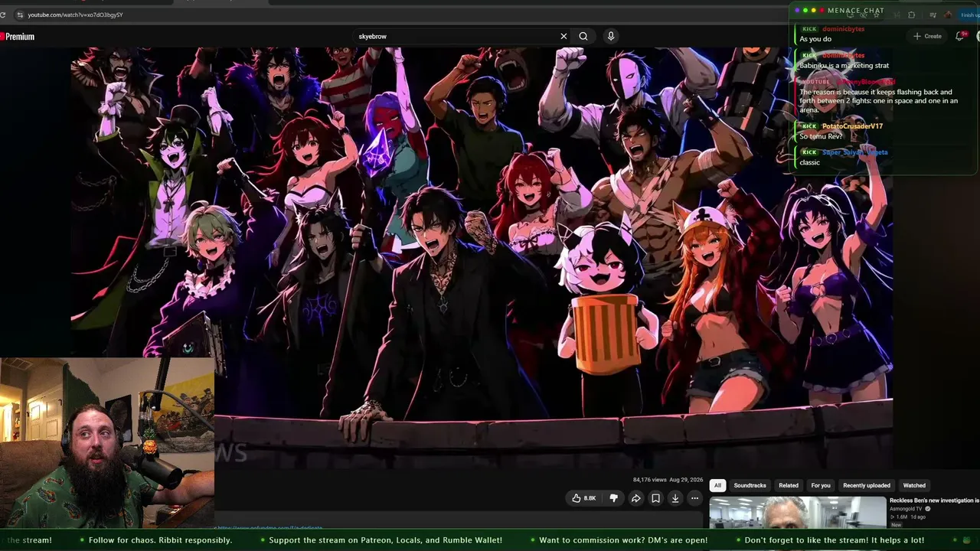Download the video
The image size is (980, 551).
coord(675,498)
